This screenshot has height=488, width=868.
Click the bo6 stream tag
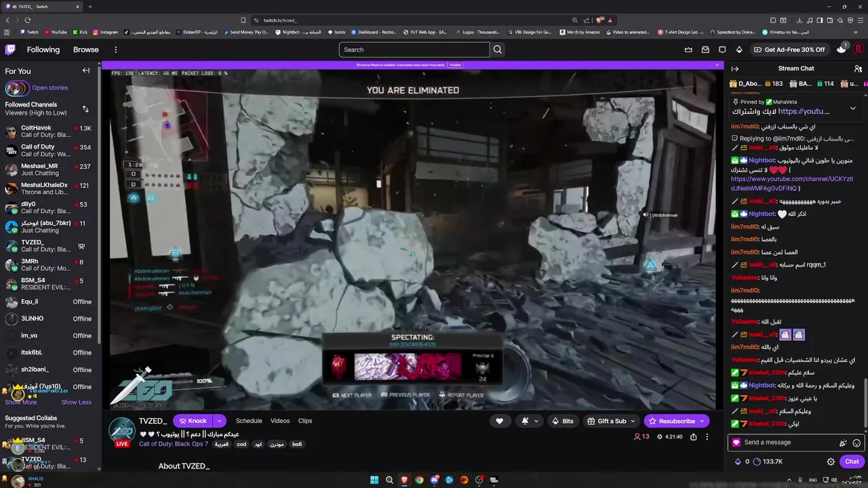coord(297,444)
